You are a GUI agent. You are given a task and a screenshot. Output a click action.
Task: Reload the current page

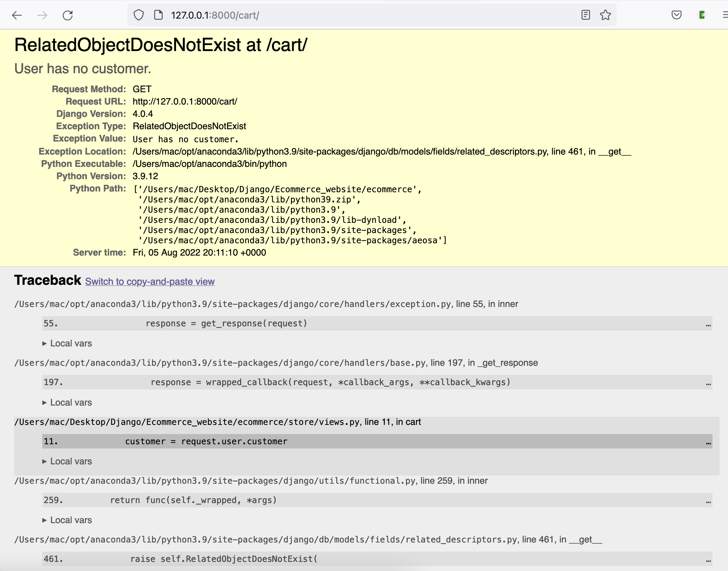coord(68,15)
